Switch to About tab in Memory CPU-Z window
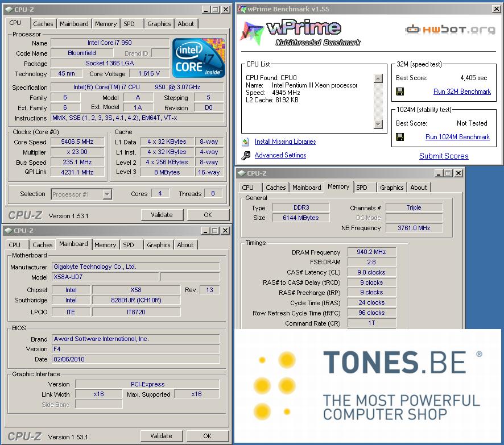 [419, 188]
